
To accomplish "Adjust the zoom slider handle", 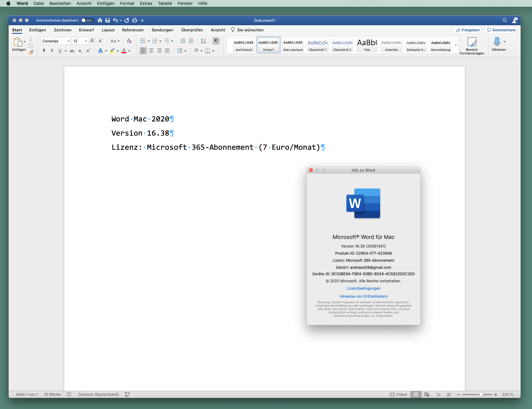I will tap(481, 394).
